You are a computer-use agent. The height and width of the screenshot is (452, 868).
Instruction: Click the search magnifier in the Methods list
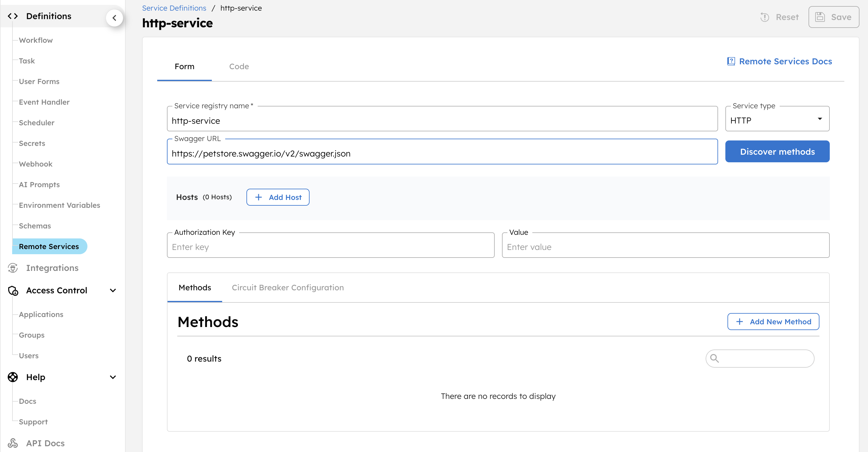[715, 358]
